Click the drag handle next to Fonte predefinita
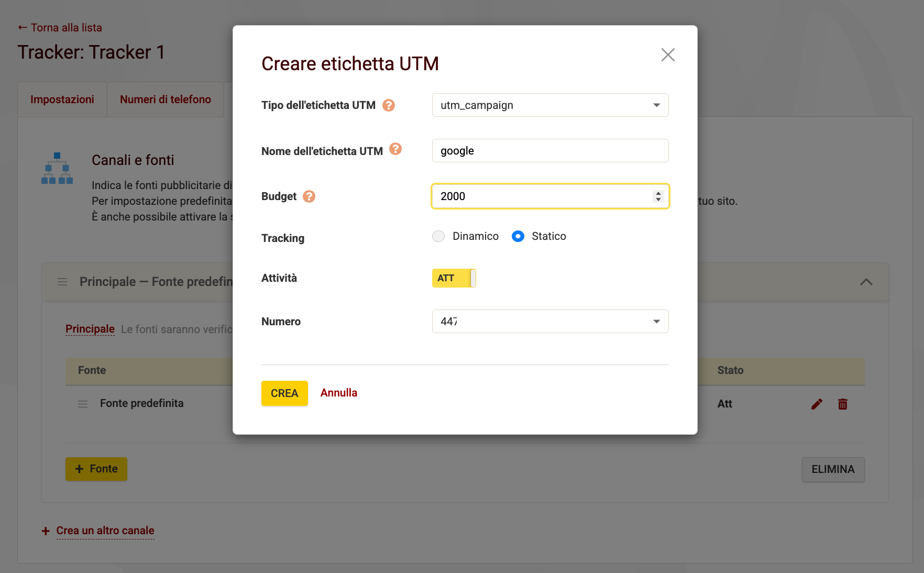Image resolution: width=924 pixels, height=573 pixels. coord(82,404)
